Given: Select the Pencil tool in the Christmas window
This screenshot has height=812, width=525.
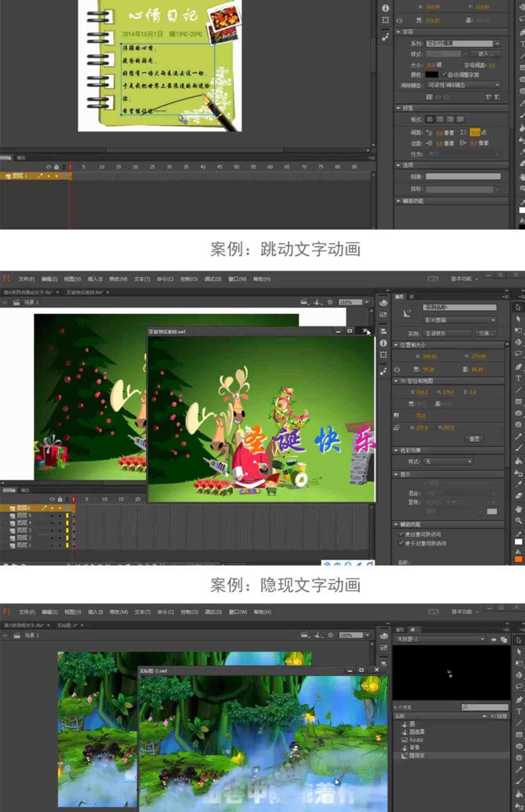Looking at the screenshot, I should point(518,436).
